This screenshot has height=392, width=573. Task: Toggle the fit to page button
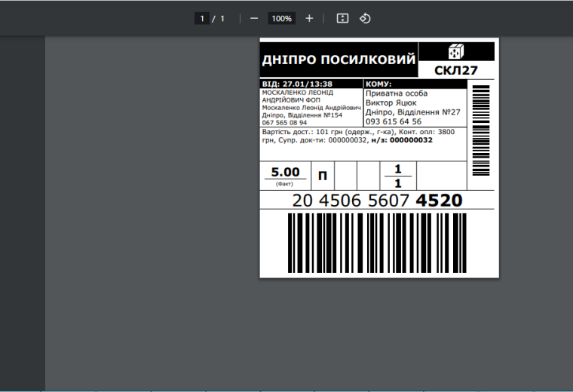coord(342,18)
